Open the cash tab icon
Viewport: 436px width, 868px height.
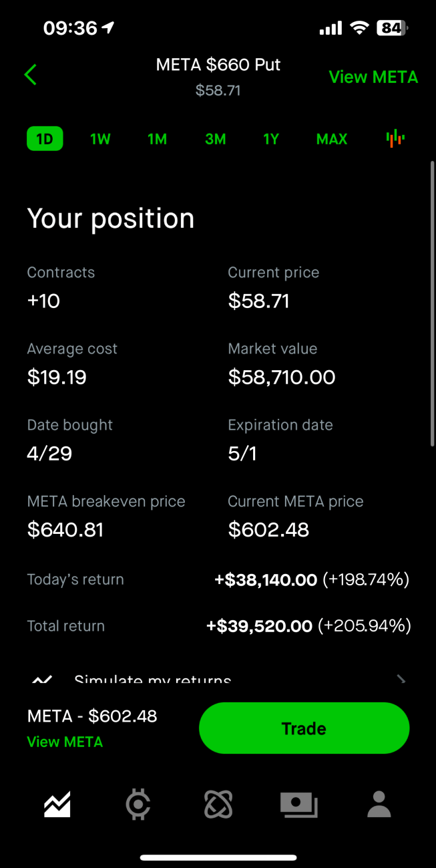click(298, 805)
